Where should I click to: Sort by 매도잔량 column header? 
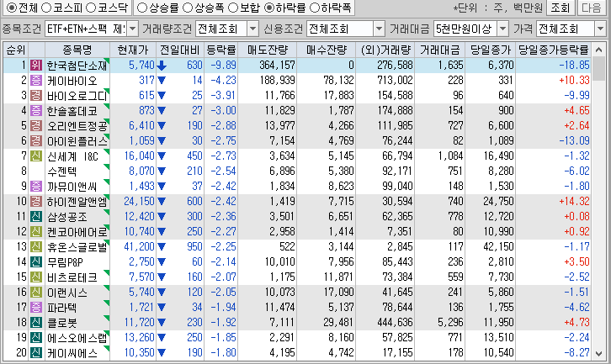pos(268,50)
